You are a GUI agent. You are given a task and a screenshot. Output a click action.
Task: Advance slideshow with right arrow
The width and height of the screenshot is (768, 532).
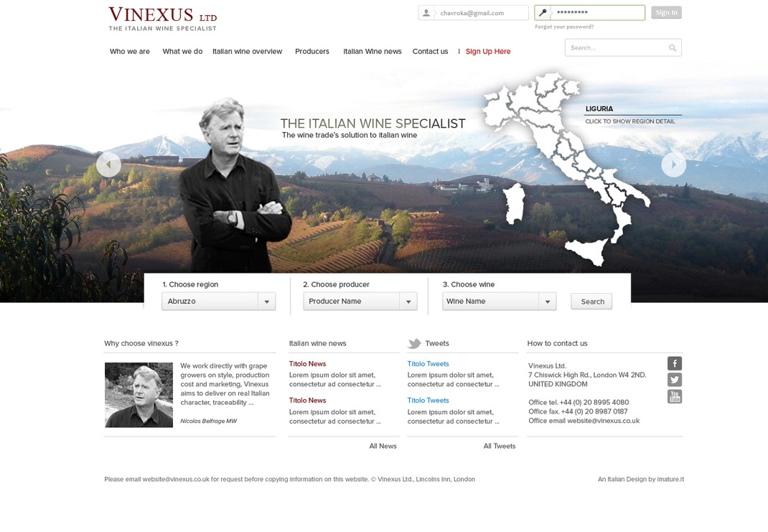click(x=673, y=165)
